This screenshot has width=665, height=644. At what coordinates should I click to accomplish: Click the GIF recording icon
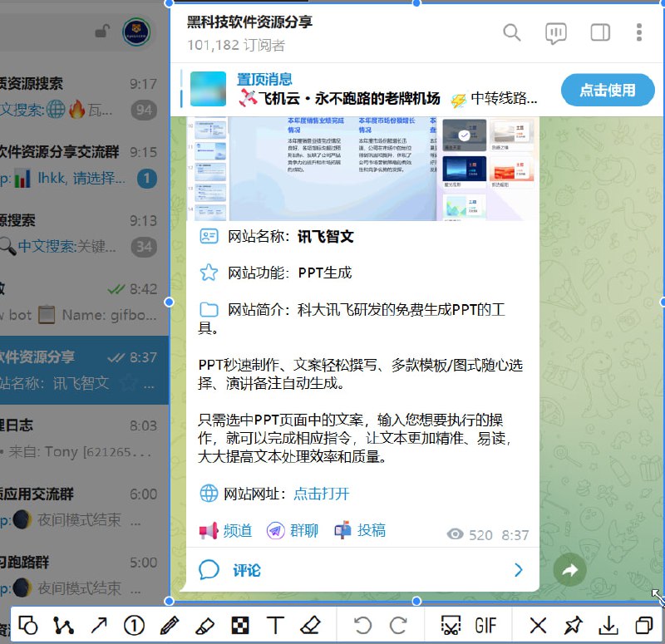(x=486, y=625)
